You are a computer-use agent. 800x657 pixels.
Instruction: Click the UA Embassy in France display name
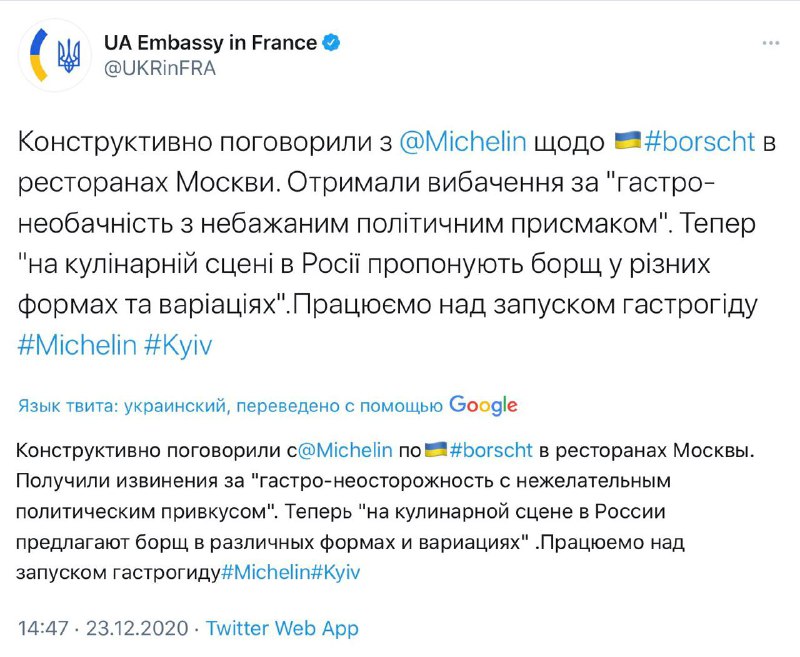[210, 42]
